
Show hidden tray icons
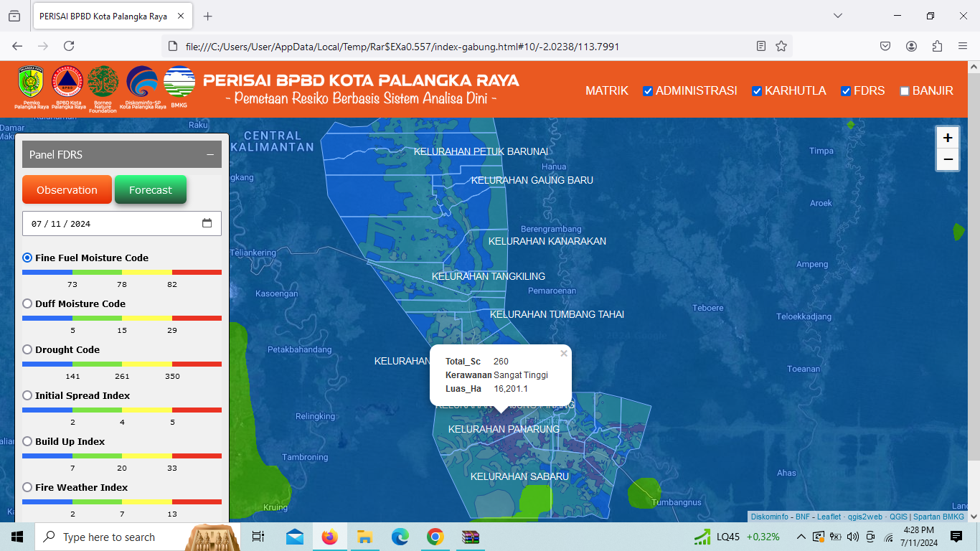point(801,537)
